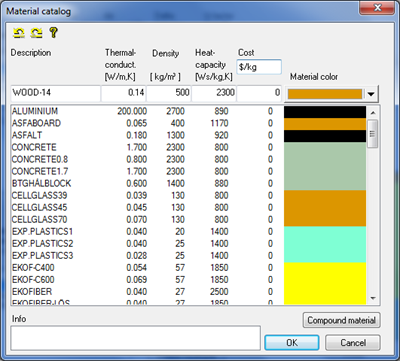Choose CELLGLASS45 from the material list
Viewport: 400px width, 361px height.
(x=188, y=207)
